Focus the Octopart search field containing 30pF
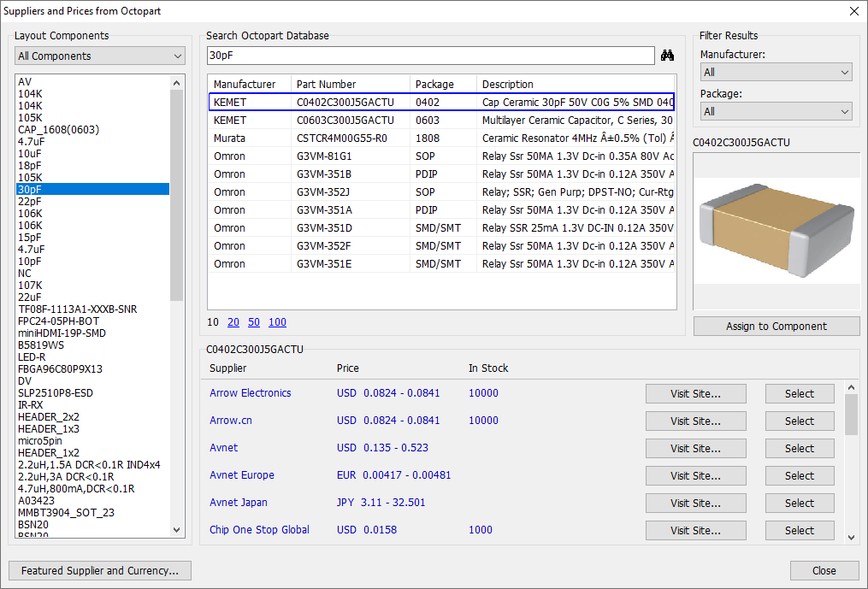 (431, 56)
